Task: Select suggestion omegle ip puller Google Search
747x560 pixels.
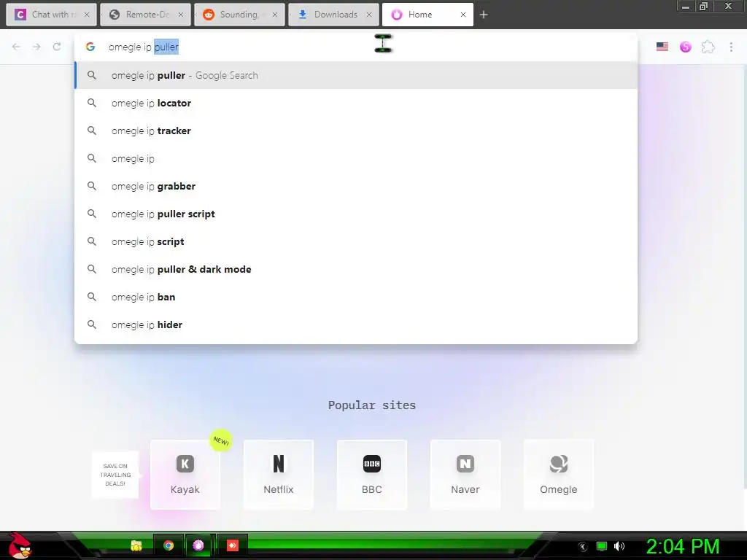Action: (356, 75)
